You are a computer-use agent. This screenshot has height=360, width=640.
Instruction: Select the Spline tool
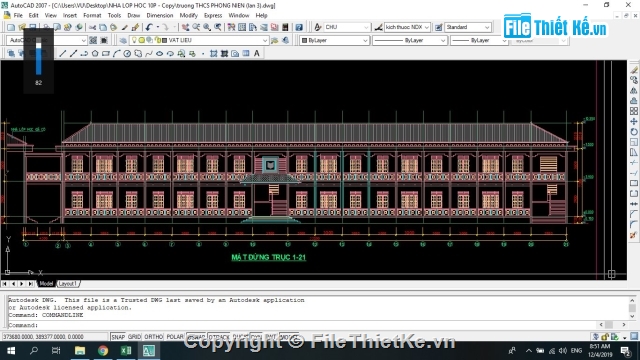(x=149, y=53)
